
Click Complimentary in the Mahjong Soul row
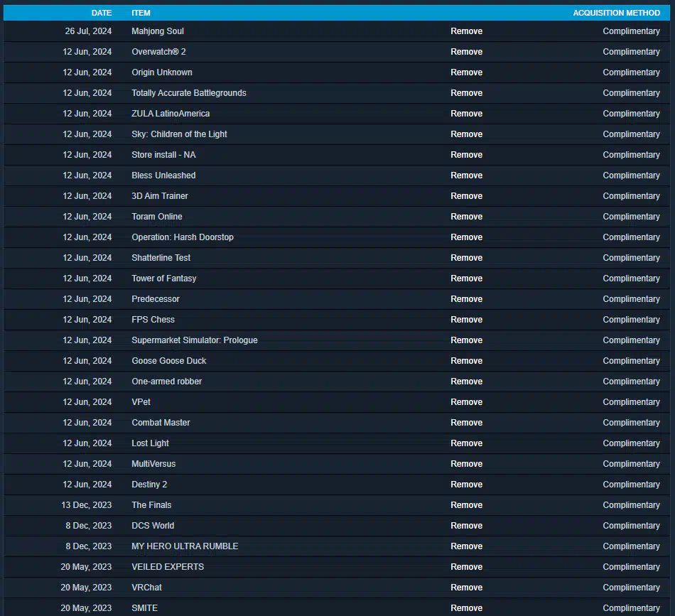631,31
